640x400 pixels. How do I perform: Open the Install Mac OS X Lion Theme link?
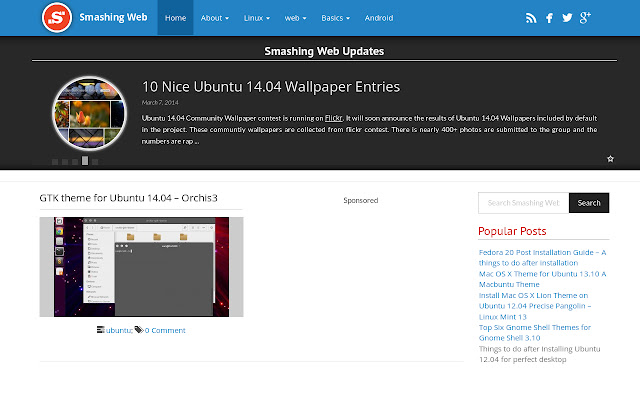tap(535, 306)
